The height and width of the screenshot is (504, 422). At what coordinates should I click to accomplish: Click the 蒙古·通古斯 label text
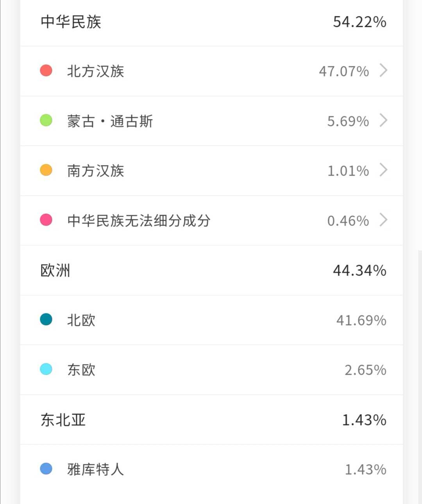[x=110, y=121]
